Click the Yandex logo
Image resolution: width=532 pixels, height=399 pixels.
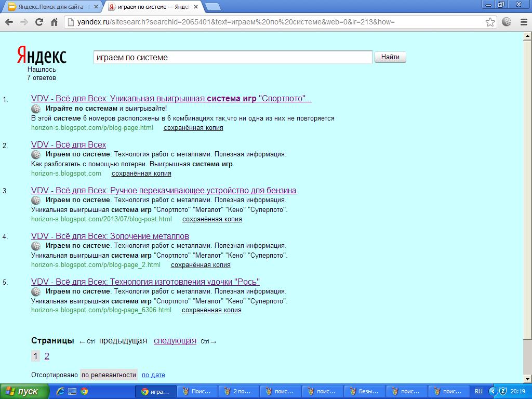pos(42,56)
